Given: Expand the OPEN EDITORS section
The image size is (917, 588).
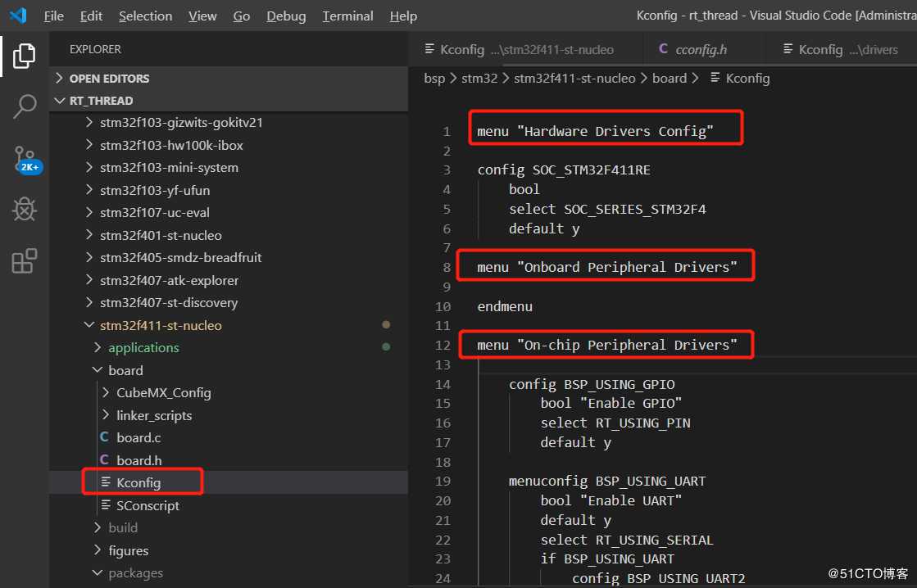Looking at the screenshot, I should 229,79.
